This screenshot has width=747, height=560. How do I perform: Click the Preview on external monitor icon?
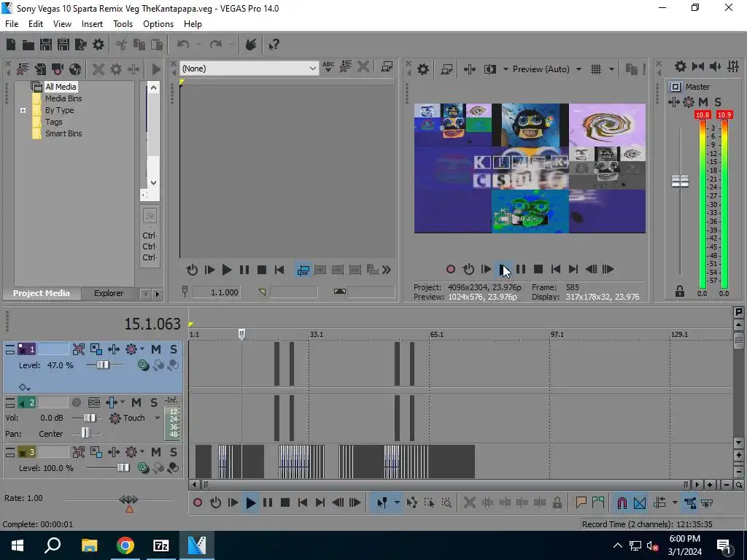pos(446,69)
